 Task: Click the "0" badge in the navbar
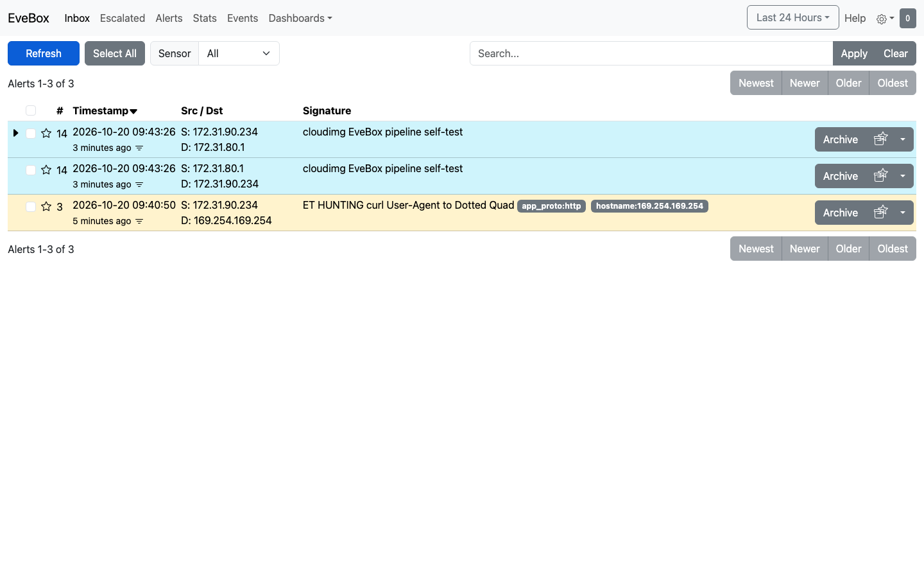coord(908,18)
